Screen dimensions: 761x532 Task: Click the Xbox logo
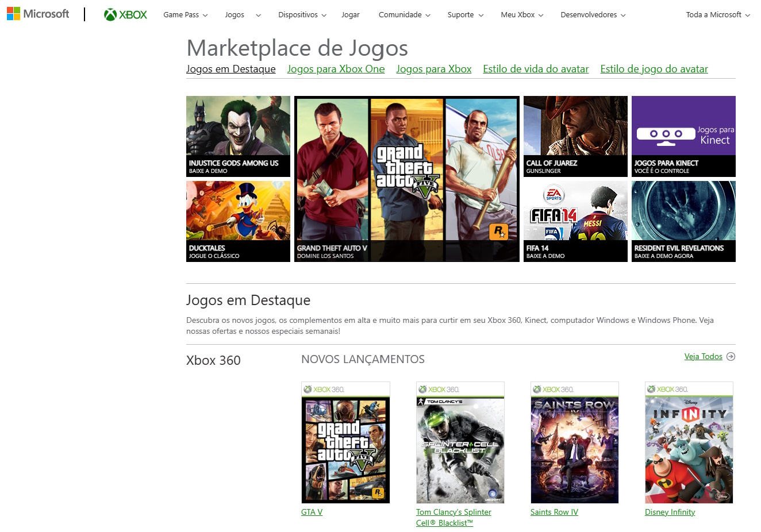(x=125, y=15)
